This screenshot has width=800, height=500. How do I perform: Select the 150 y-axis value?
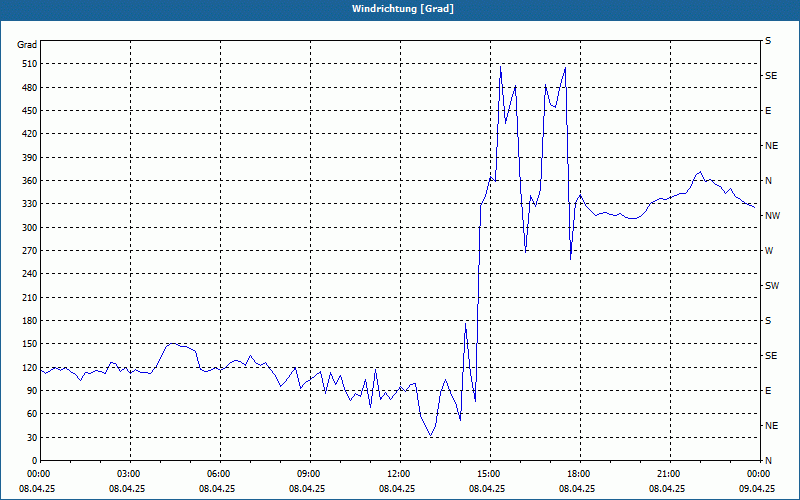(29, 343)
